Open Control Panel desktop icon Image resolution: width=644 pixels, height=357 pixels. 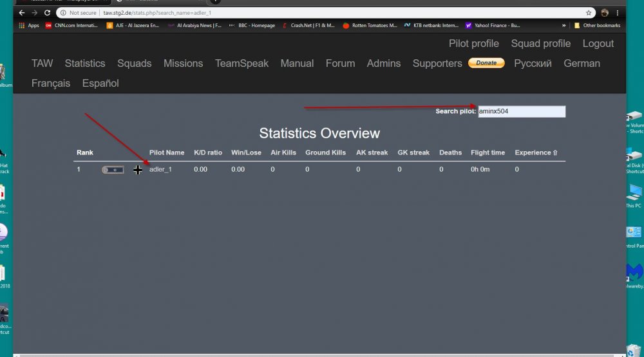[634, 237]
